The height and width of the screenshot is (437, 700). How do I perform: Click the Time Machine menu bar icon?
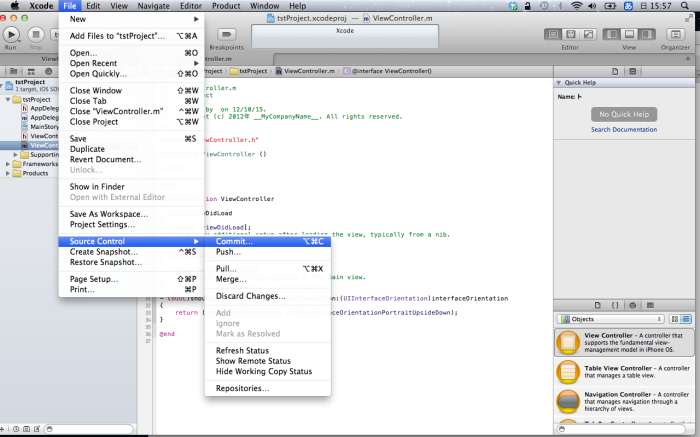coord(544,6)
